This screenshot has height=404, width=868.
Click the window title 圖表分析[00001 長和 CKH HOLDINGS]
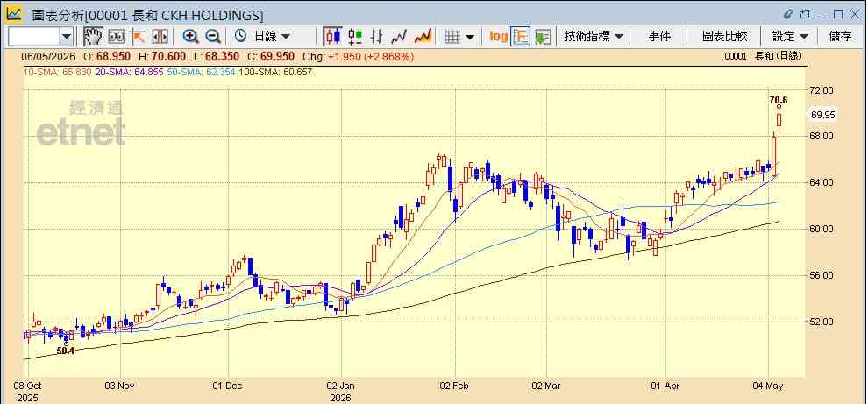pos(147,14)
